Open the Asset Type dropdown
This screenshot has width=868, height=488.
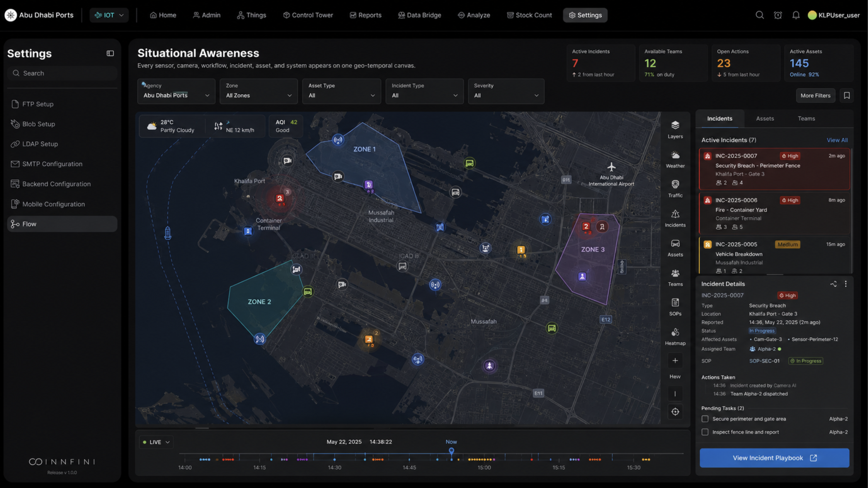coord(342,91)
